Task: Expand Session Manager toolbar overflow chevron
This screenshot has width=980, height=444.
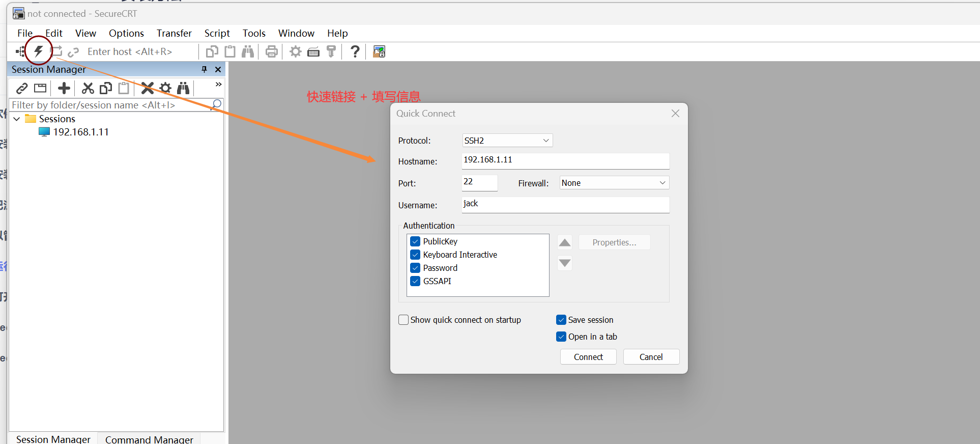Action: pos(218,84)
